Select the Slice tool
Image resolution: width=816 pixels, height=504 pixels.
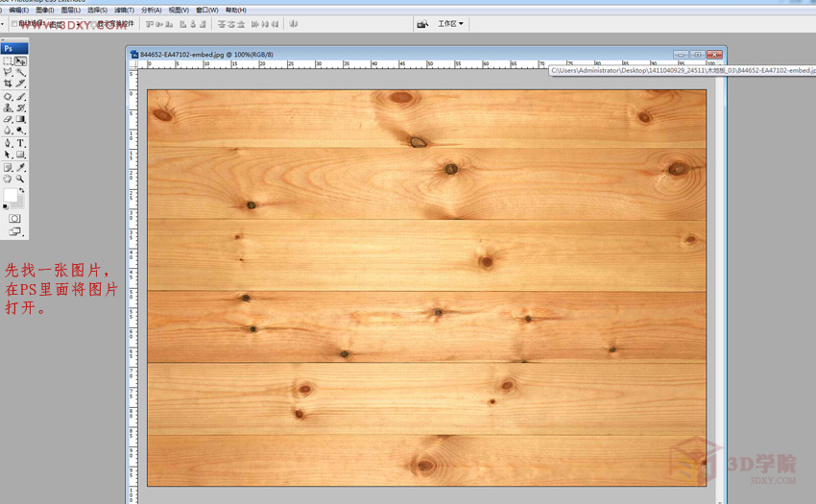20,84
